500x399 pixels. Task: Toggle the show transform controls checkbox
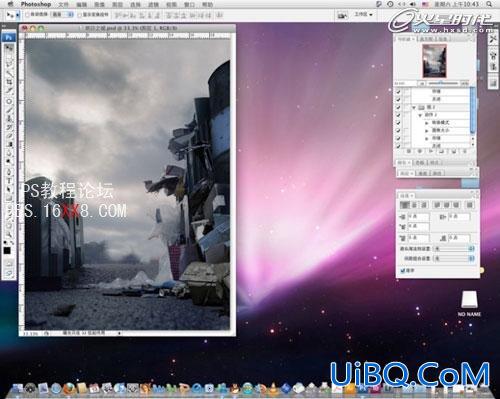(80, 15)
